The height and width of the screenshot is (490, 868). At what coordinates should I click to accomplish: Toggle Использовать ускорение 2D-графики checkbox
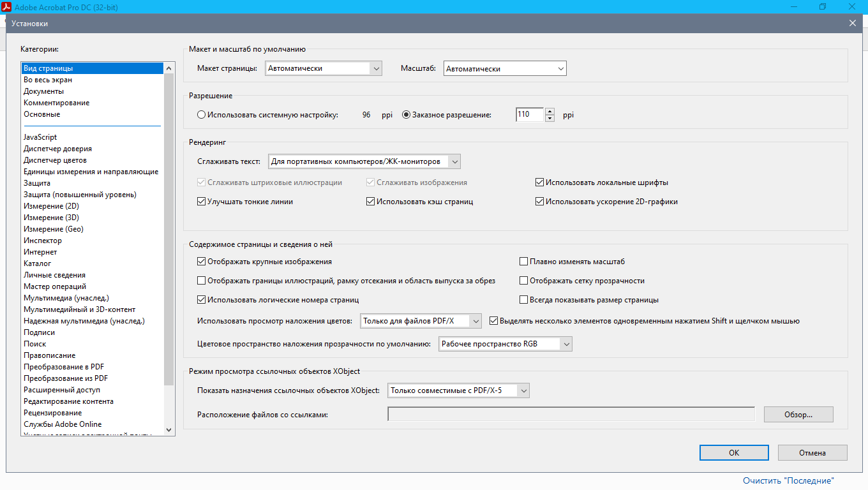coord(540,202)
